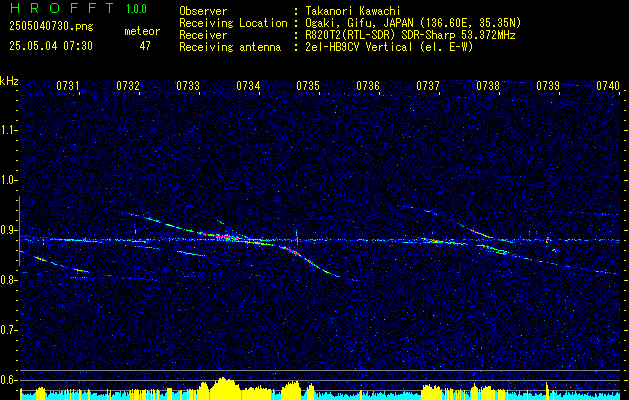
Task: Click the 0738 time marker
Action: (x=488, y=86)
